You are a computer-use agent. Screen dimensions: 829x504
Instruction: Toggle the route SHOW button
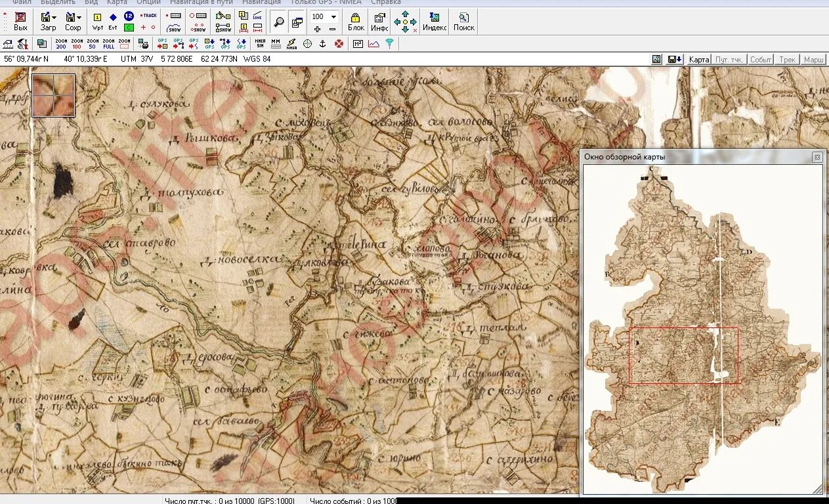click(x=198, y=28)
